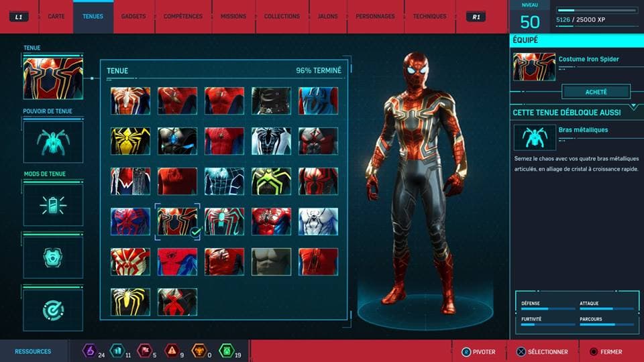This screenshot has width=644, height=362.
Task: Click the red flag token showing 5
Action: click(x=145, y=351)
